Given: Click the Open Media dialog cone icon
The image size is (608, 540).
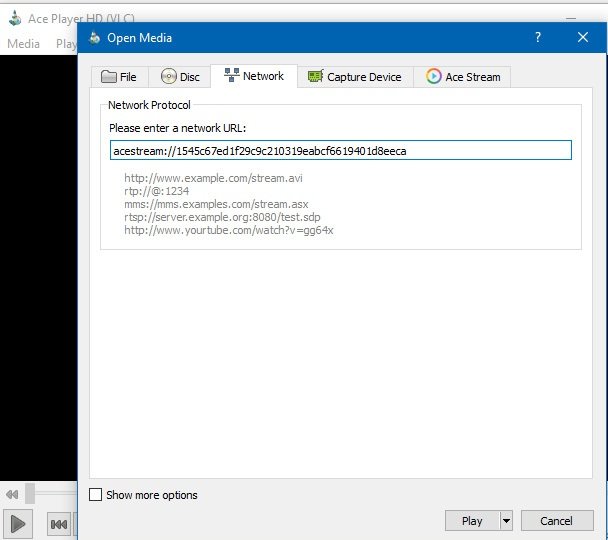Looking at the screenshot, I should 94,38.
